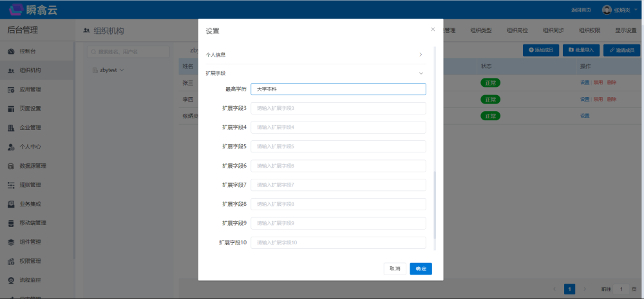644x299 pixels.
Task: Open the 组织类型 tab
Action: [481, 30]
